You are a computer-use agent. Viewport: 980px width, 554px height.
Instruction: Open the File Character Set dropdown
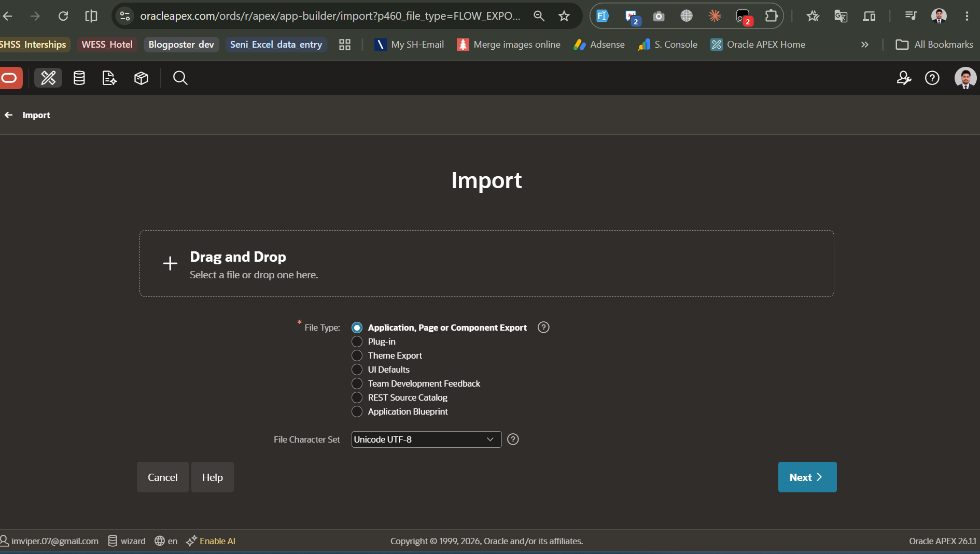[426, 439]
